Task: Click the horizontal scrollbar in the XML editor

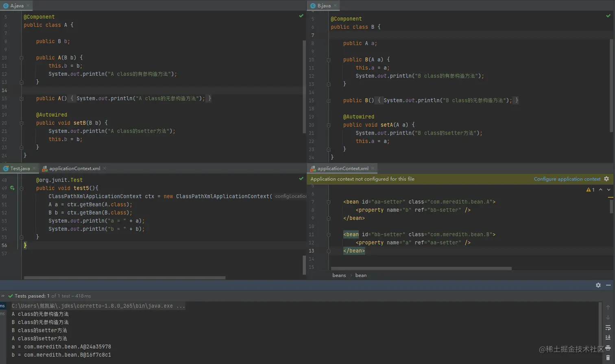Action: click(421, 269)
